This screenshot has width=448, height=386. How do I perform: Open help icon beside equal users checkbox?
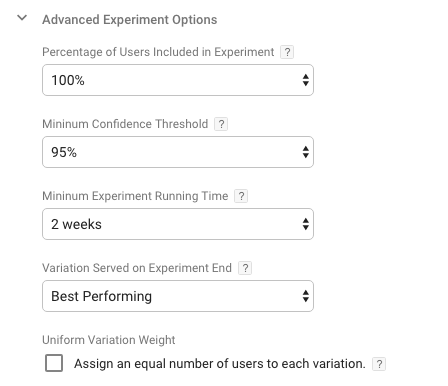coord(379,364)
